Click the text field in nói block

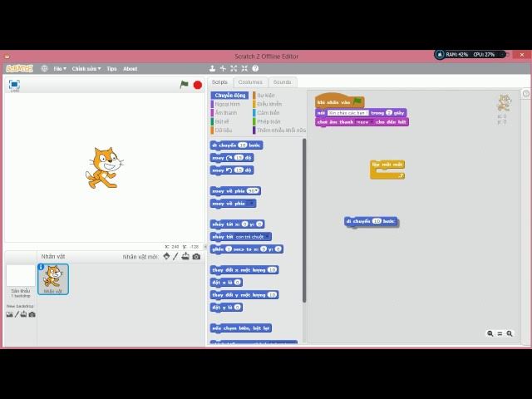(347, 112)
